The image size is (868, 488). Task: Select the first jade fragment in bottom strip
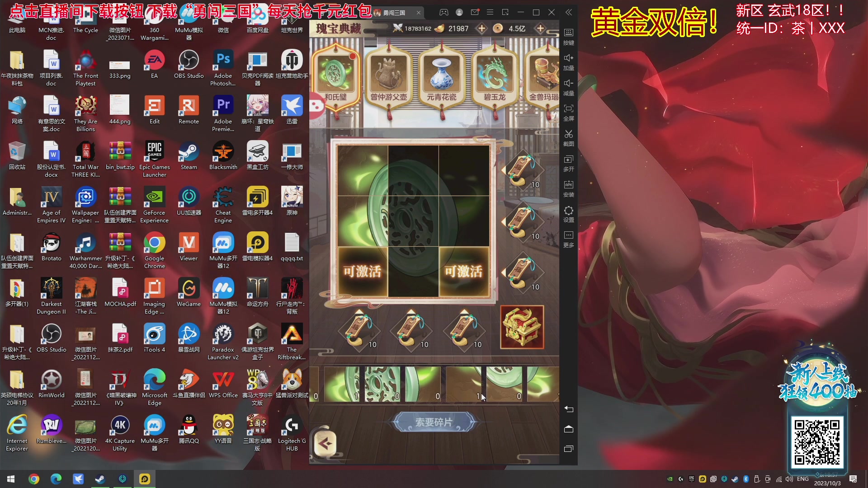point(342,384)
